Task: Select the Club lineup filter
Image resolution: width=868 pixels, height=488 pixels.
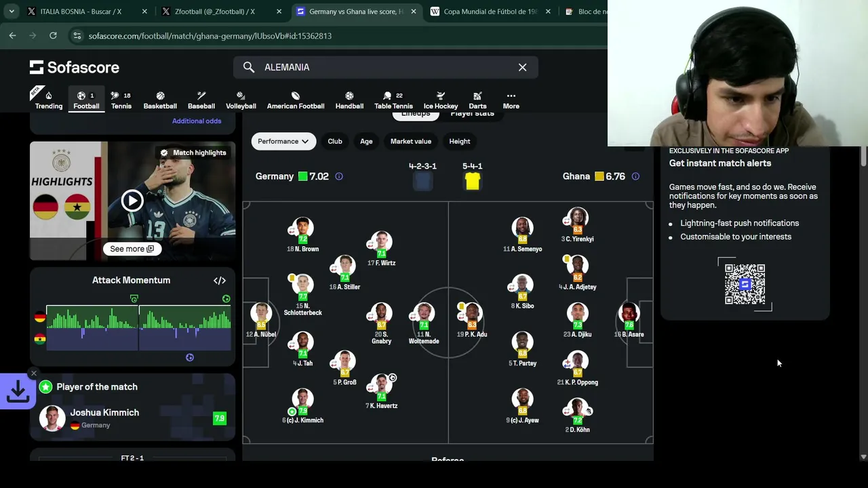Action: click(x=335, y=141)
